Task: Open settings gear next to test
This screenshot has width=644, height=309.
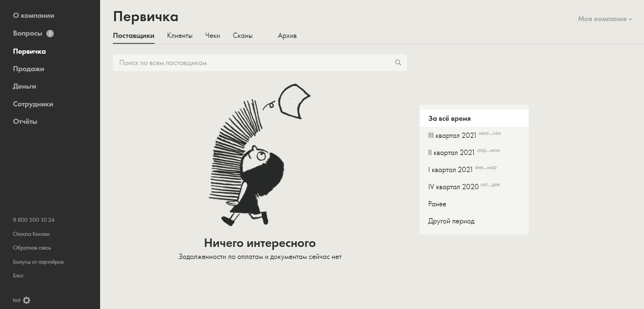Action: 27,300
